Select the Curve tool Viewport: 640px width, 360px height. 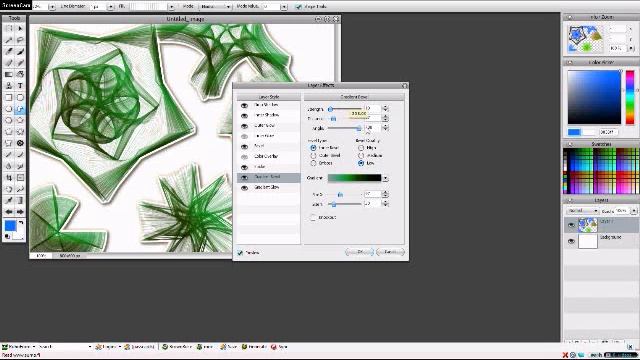click(20, 155)
